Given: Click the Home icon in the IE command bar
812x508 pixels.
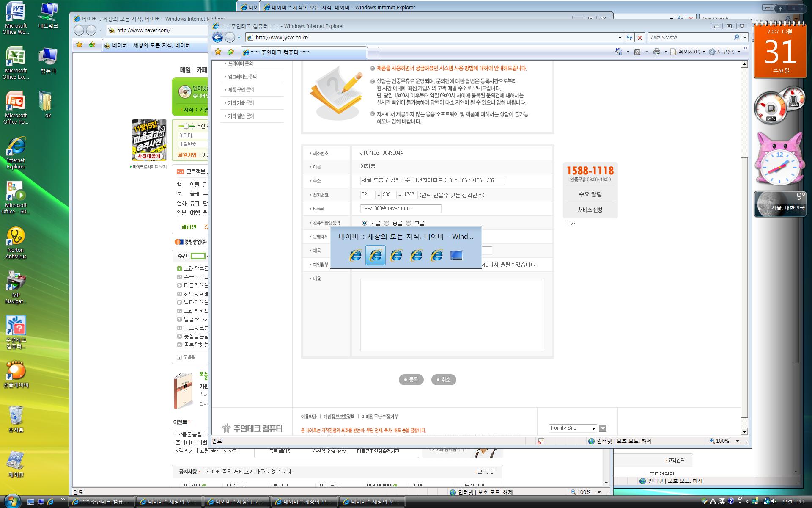Looking at the screenshot, I should (619, 52).
